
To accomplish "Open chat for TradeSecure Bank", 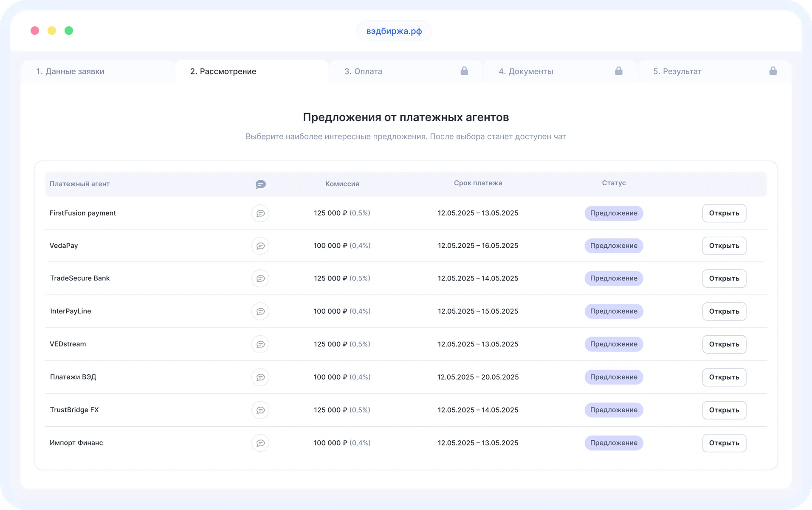I will click(x=260, y=278).
